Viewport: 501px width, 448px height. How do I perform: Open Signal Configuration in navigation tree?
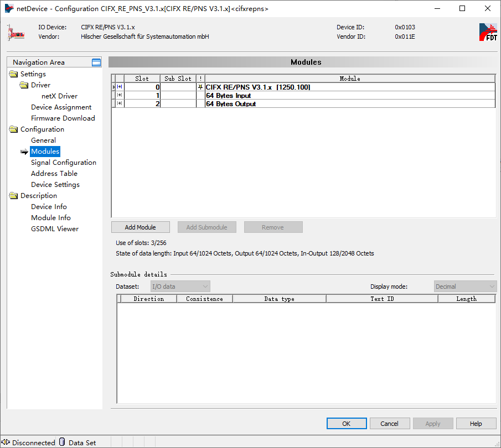(x=64, y=163)
